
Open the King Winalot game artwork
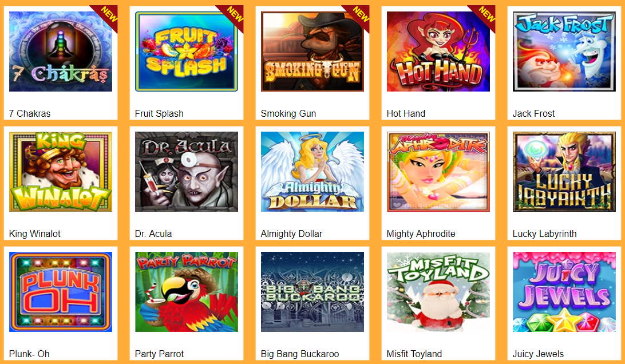pos(61,172)
